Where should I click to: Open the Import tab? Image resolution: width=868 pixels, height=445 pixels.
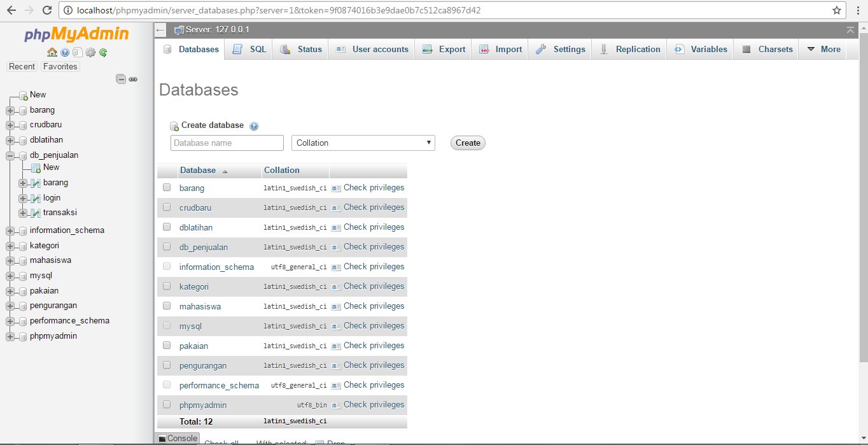500,49
